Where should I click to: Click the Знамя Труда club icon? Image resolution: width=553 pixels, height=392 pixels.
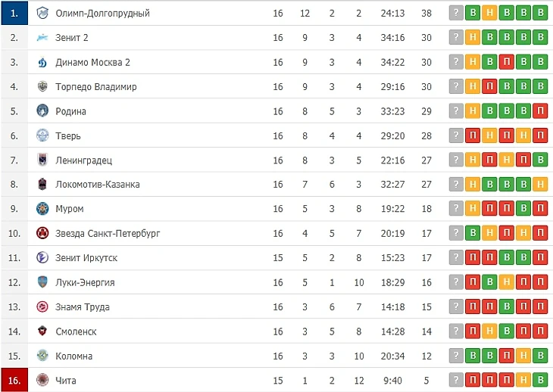click(42, 306)
